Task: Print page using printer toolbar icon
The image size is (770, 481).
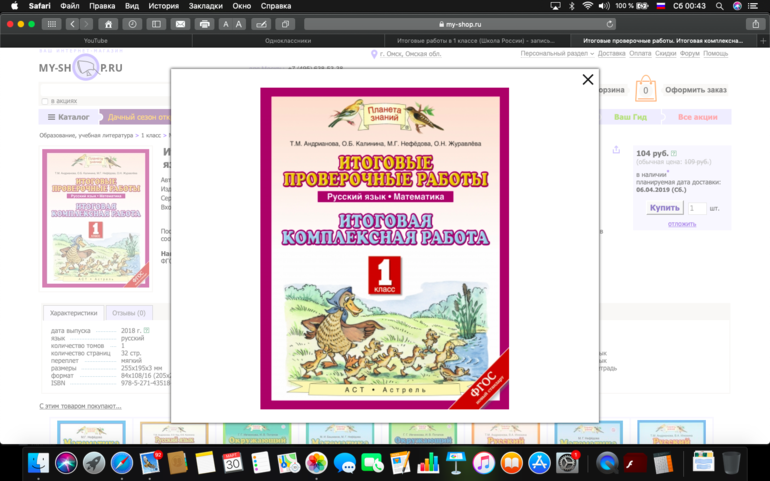Action: [204, 24]
